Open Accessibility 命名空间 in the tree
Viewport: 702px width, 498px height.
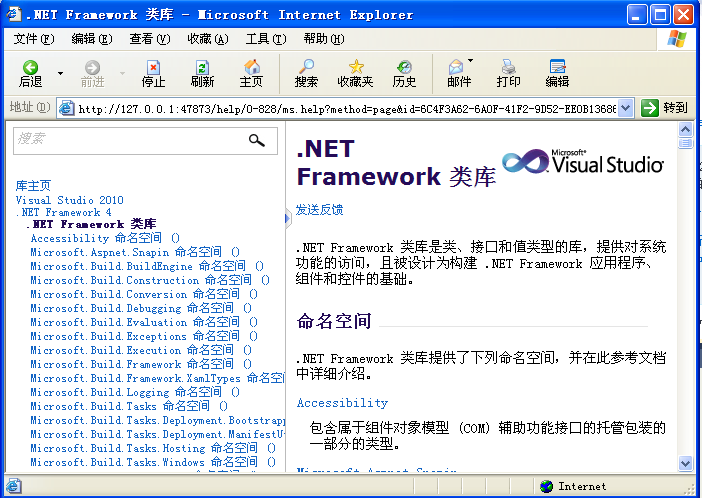coord(105,238)
